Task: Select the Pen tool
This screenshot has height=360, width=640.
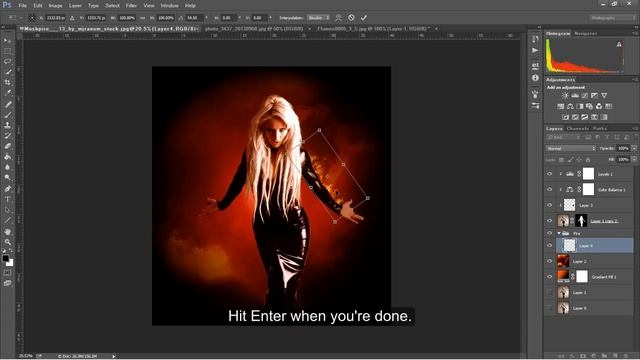Action: [7, 189]
